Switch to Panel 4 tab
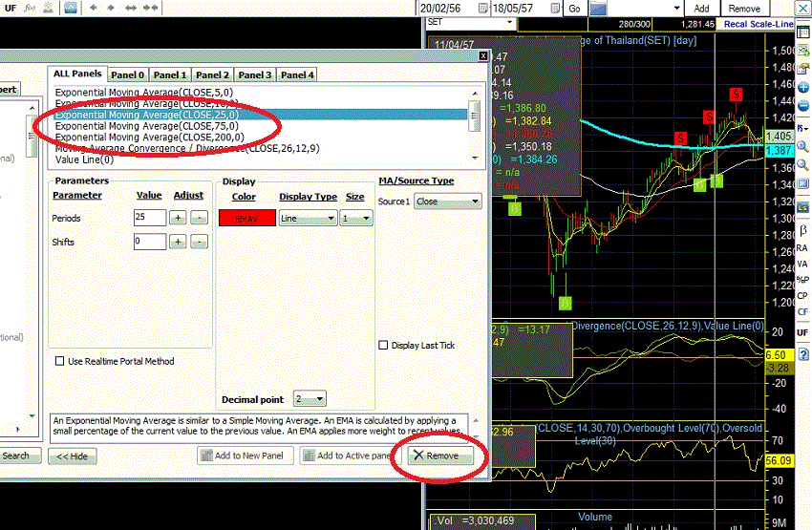The width and height of the screenshot is (812, 530). coord(297,75)
